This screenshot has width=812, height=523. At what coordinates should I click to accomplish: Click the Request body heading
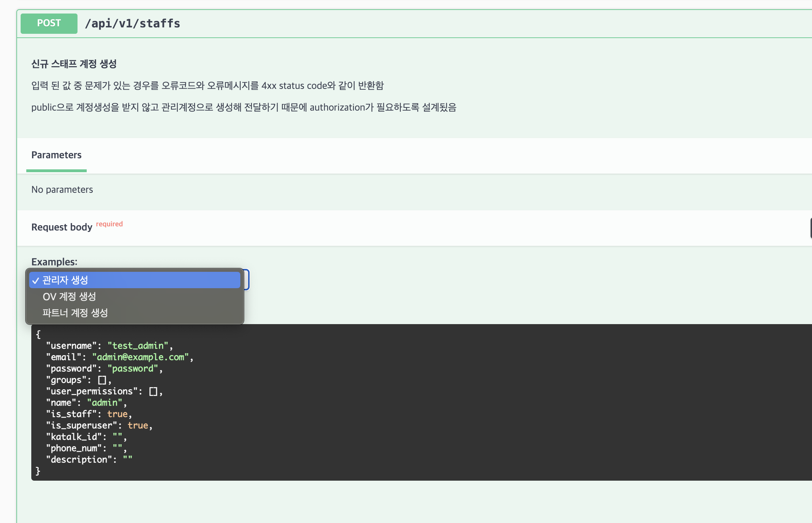point(62,227)
